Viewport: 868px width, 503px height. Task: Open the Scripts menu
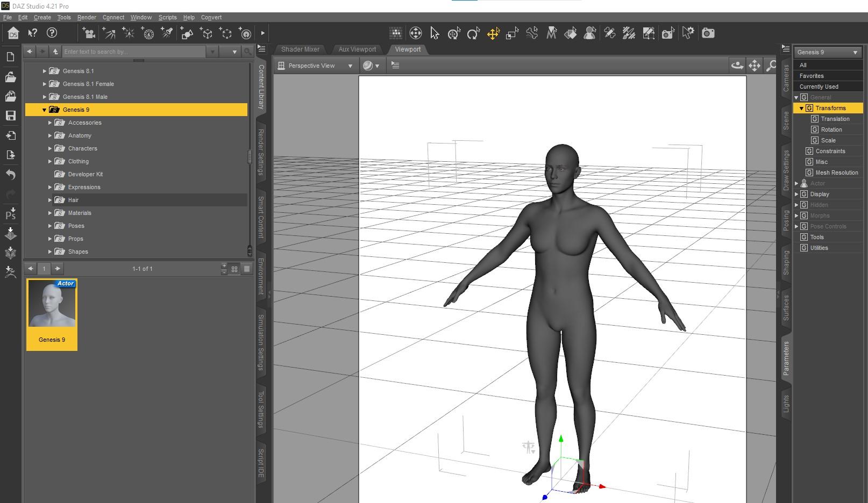[167, 17]
